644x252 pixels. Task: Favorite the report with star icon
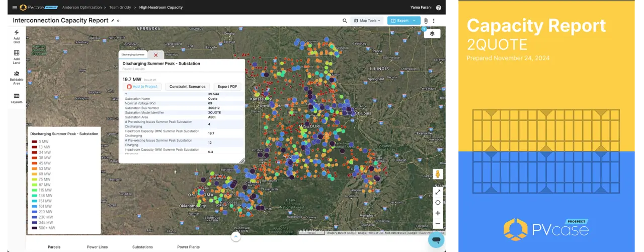tap(118, 21)
